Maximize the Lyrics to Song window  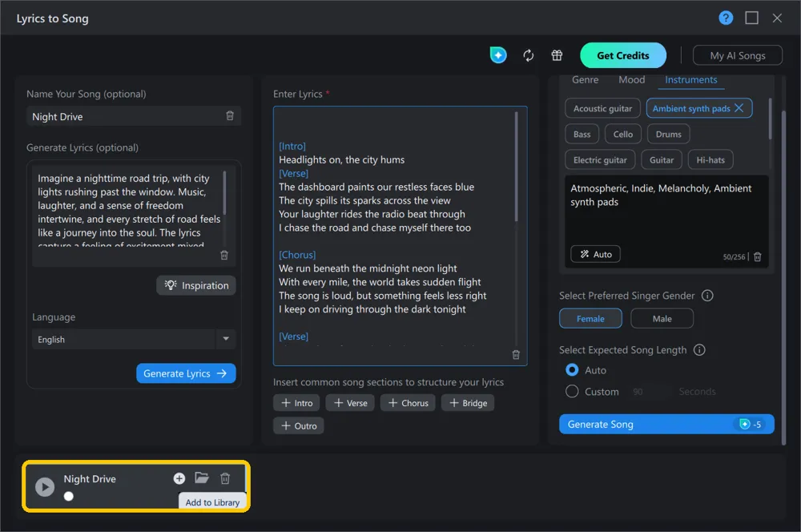tap(751, 18)
